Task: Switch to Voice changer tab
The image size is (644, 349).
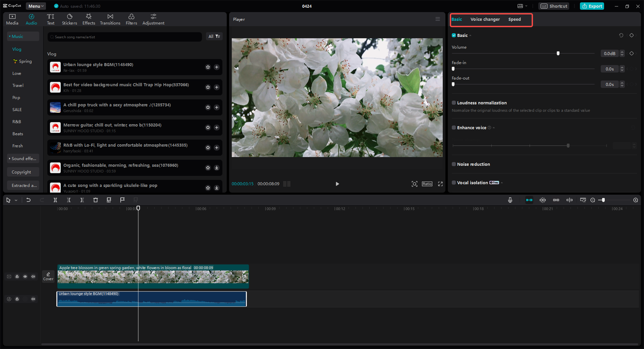Action: [485, 19]
